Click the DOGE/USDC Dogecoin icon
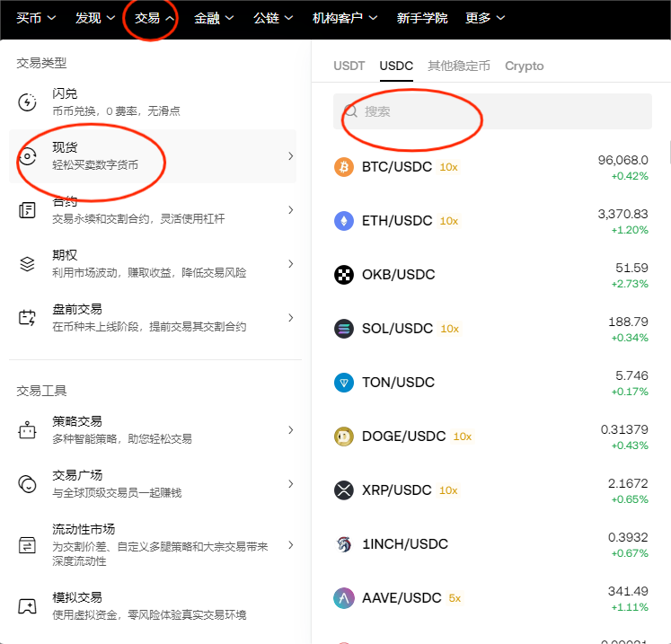 point(344,437)
